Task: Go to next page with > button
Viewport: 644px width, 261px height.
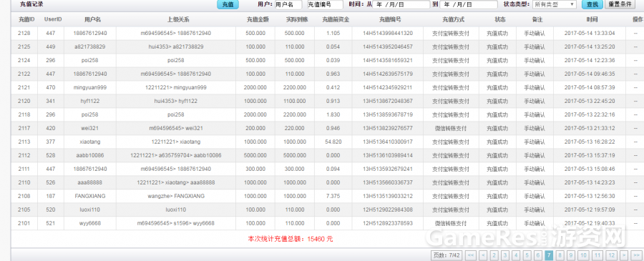Action: coord(624,255)
